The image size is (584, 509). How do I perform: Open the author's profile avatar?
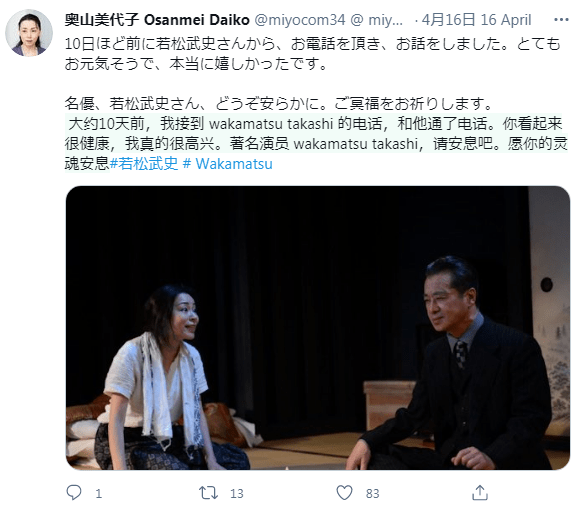(29, 33)
